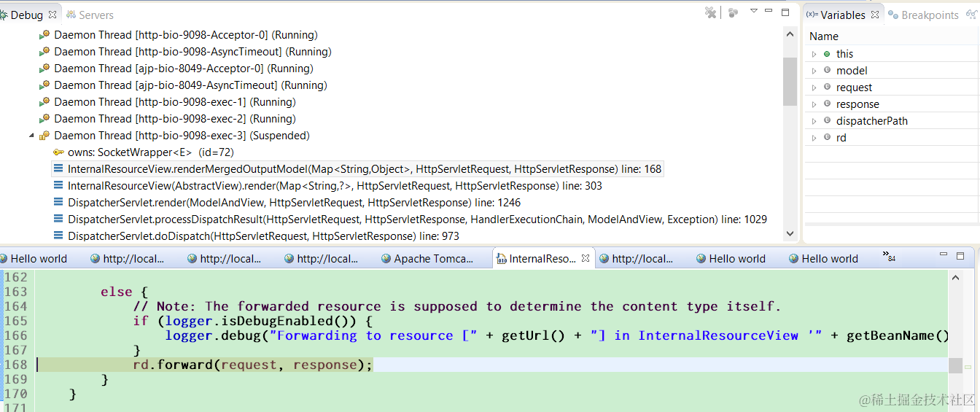Click stack frame icon for DispatcherServlet.doDispatch

(58, 236)
